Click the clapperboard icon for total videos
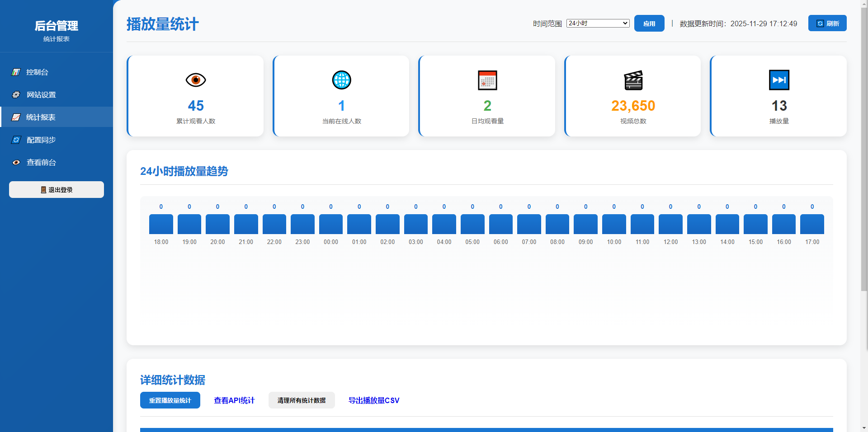Image resolution: width=868 pixels, height=432 pixels. pos(633,80)
